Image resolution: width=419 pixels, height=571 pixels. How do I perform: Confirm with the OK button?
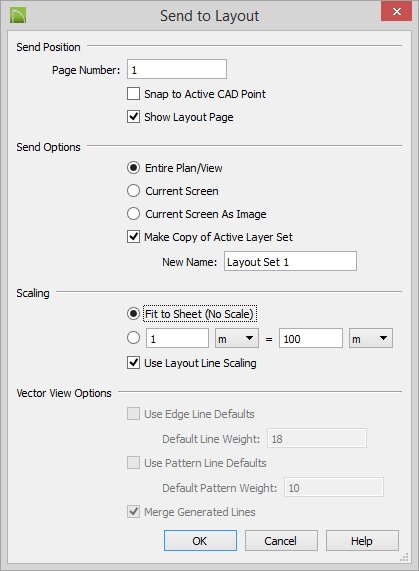tap(200, 540)
